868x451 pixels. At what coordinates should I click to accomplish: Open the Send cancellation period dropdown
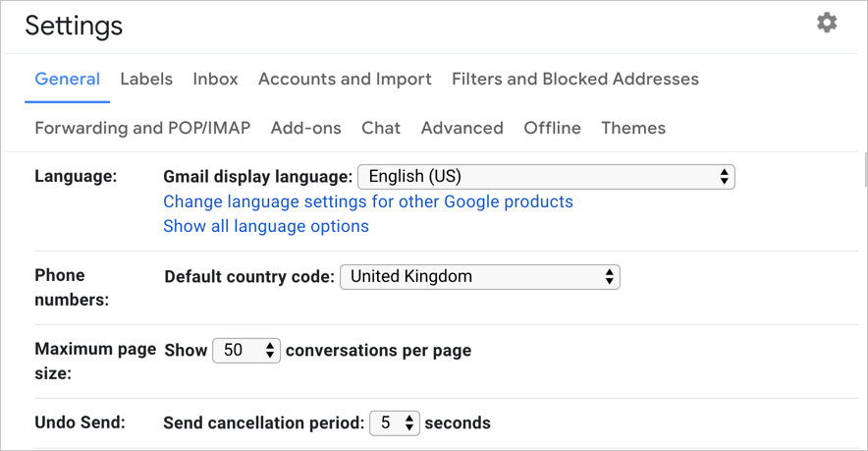(x=394, y=423)
